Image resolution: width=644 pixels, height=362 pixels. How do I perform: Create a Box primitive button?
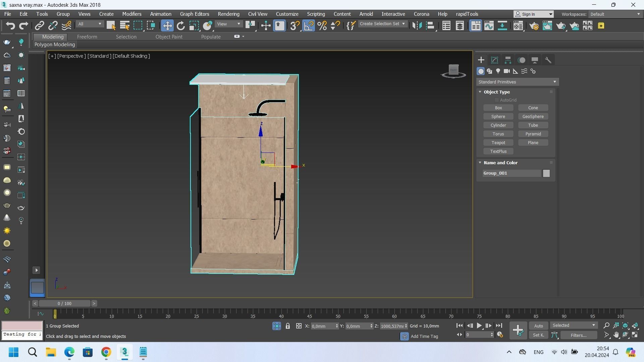(498, 108)
